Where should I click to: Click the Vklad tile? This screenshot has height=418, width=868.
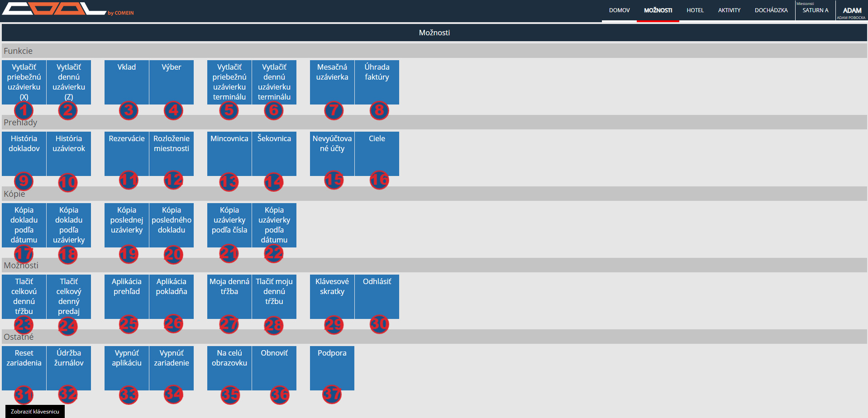(x=127, y=82)
